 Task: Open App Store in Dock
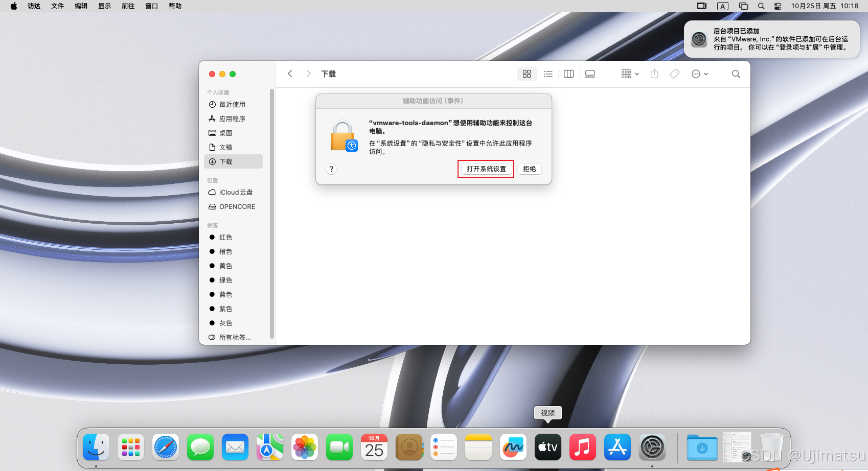point(618,447)
